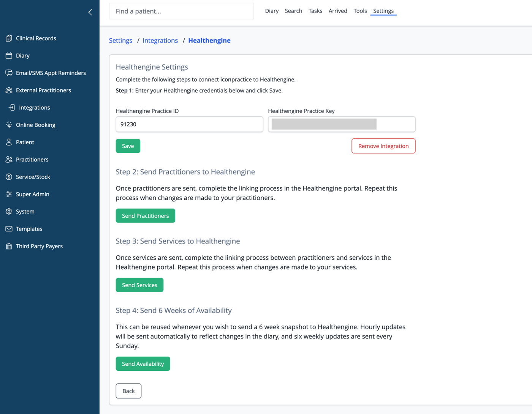Click the Integrations login-arrow icon

pos(12,107)
